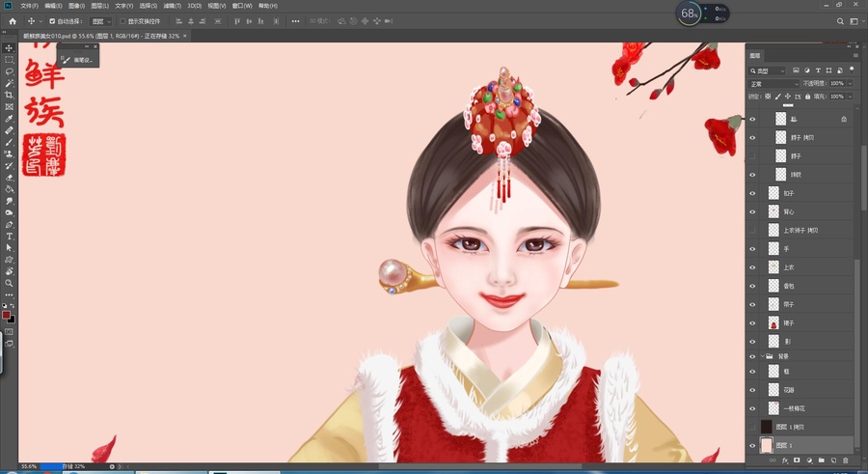
Task: Open the Layers panel menu
Action: pyautogui.click(x=857, y=55)
